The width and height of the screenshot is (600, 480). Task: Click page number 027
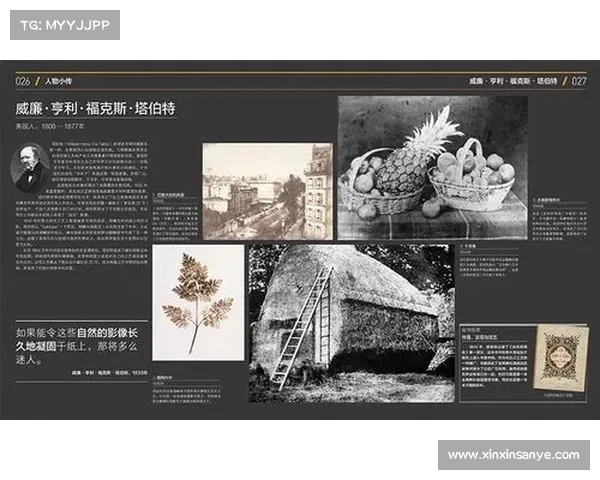(577, 80)
